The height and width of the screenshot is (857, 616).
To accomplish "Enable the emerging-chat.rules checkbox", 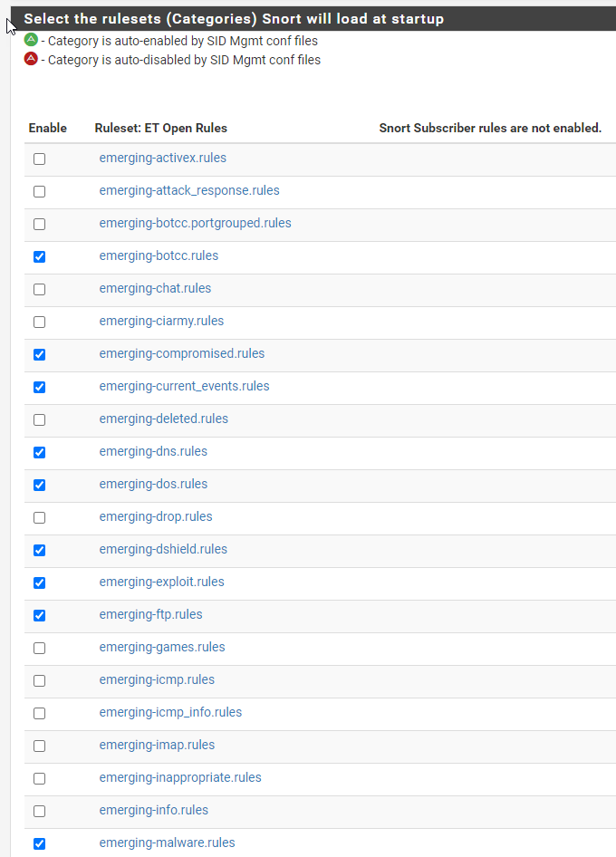I will click(x=39, y=290).
